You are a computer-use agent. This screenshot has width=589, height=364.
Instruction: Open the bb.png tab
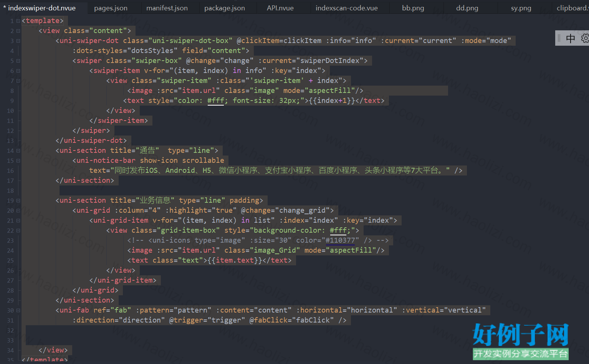(x=413, y=8)
